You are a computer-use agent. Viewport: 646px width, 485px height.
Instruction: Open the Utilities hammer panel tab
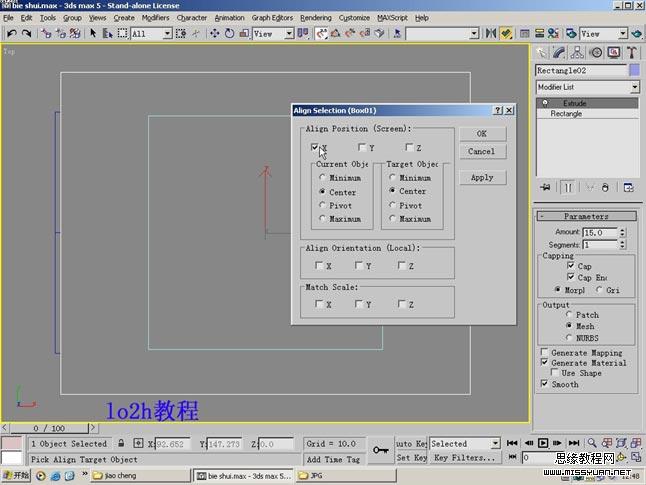coord(632,52)
